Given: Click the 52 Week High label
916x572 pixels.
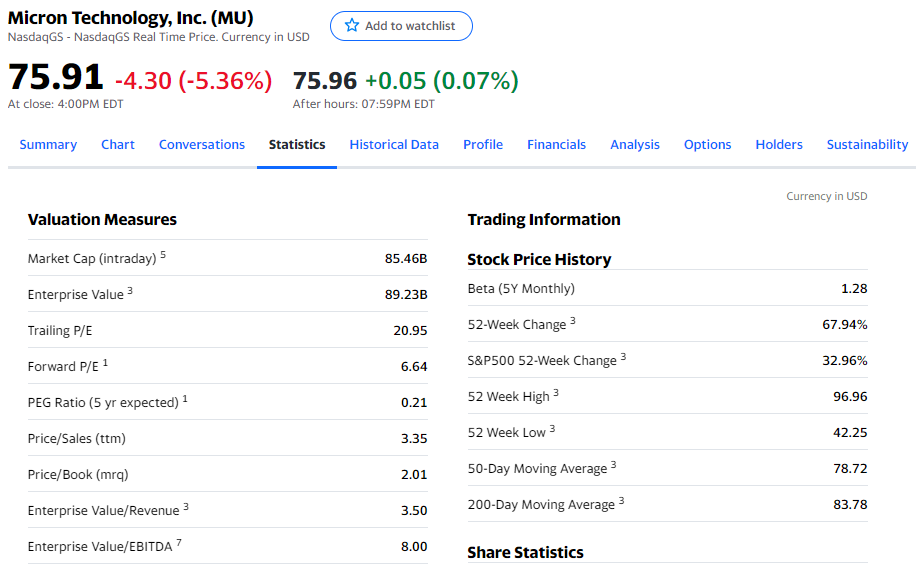Looking at the screenshot, I should [509, 397].
